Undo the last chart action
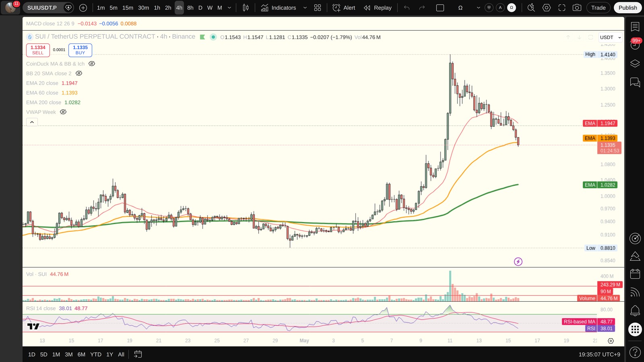The width and height of the screenshot is (644, 362). 407,8
